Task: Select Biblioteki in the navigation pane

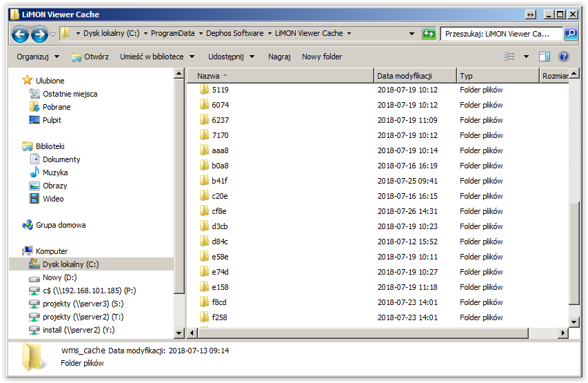Action: pyautogui.click(x=50, y=146)
